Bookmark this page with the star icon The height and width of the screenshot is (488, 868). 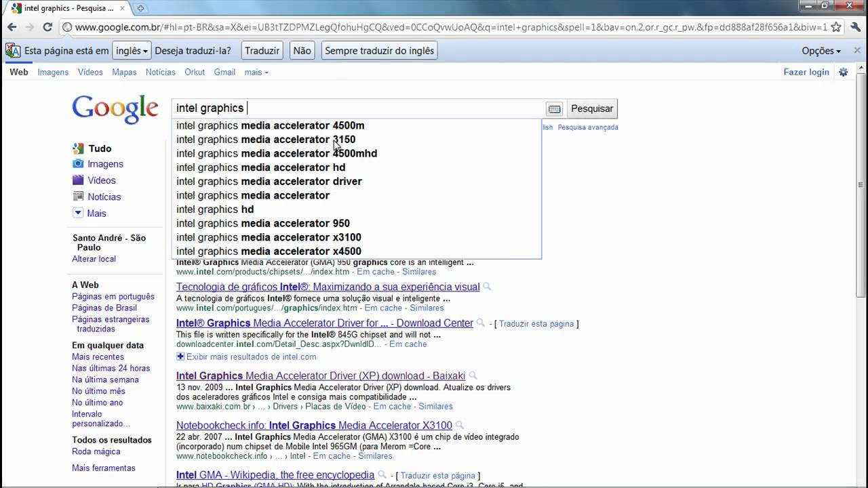(x=836, y=27)
